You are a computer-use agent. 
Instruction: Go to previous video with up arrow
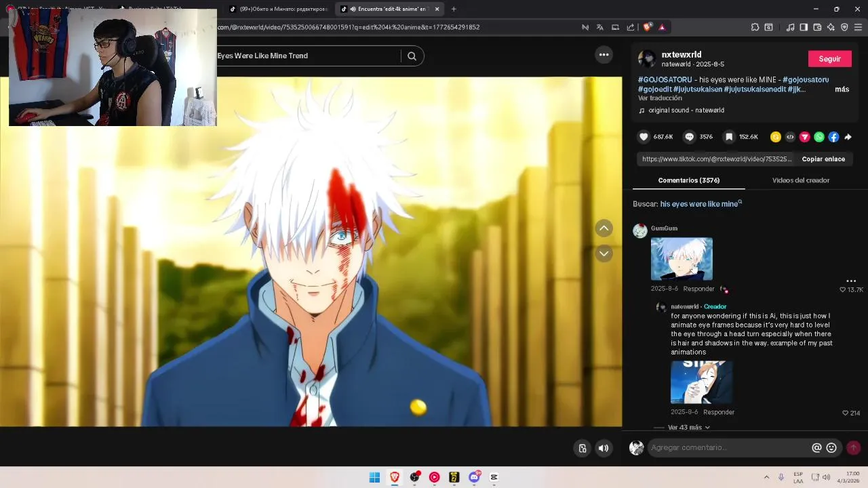pos(604,228)
